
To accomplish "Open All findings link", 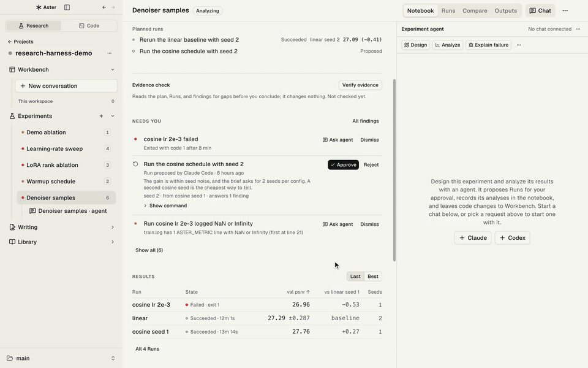I will (x=365, y=121).
